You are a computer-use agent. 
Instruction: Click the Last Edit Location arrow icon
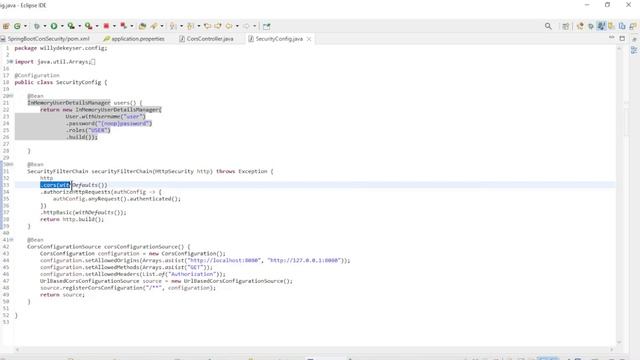click(207, 26)
